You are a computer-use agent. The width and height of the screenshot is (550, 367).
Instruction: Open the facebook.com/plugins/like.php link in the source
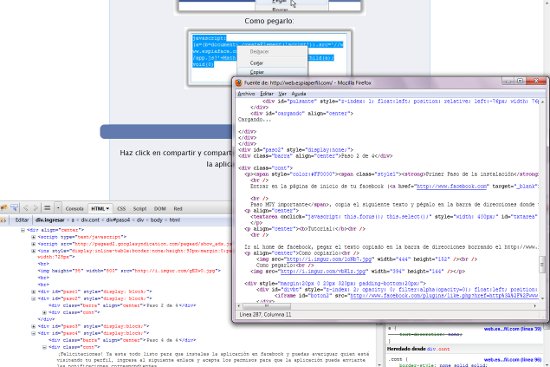(x=444, y=296)
